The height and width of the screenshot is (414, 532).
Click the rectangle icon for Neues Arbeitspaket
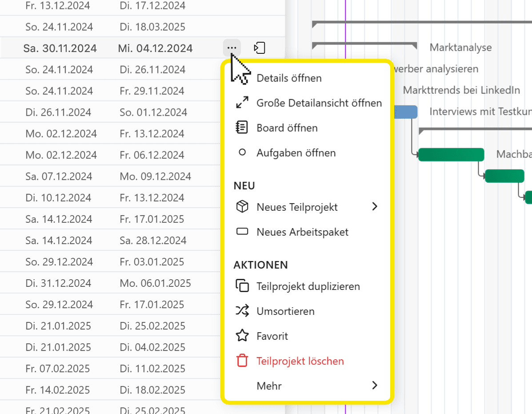pyautogui.click(x=242, y=232)
